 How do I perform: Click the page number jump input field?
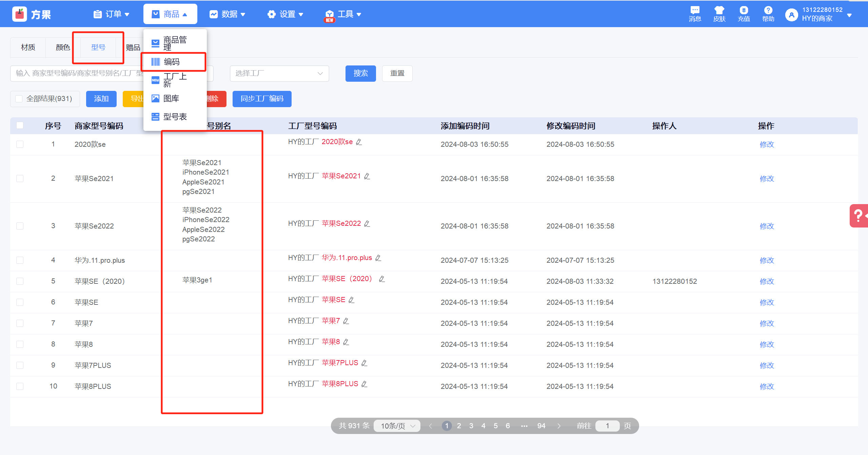pos(607,426)
